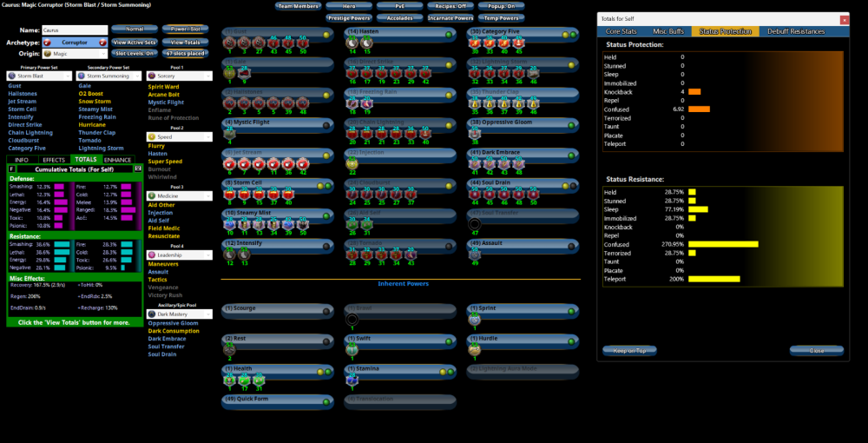Screen dimensions: 868x443
Task: Click the enhancement icon under Injection power
Action: click(x=352, y=162)
